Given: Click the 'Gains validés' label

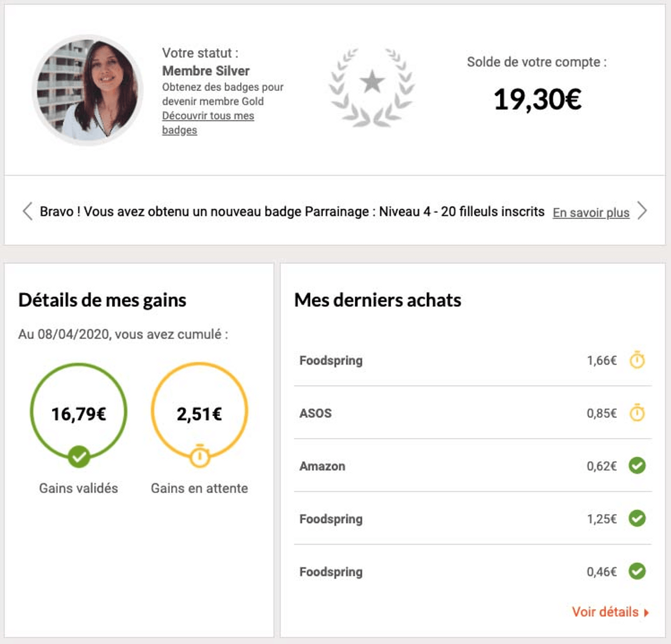Looking at the screenshot, I should point(79,488).
